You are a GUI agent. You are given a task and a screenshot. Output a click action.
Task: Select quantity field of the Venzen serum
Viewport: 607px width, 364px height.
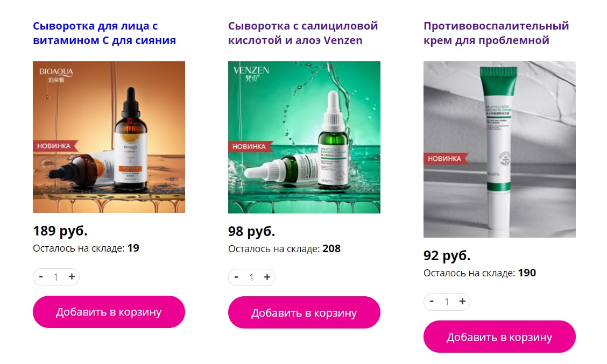(x=252, y=277)
